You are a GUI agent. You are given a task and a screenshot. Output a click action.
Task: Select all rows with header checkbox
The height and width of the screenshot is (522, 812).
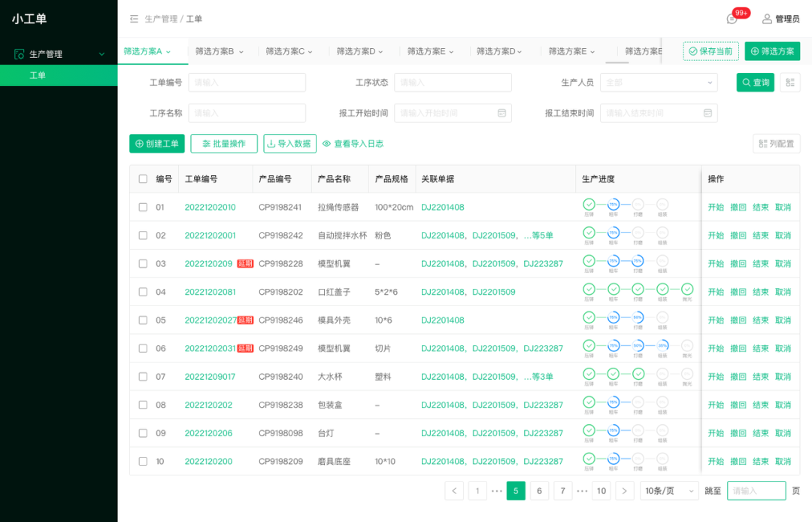(x=143, y=179)
